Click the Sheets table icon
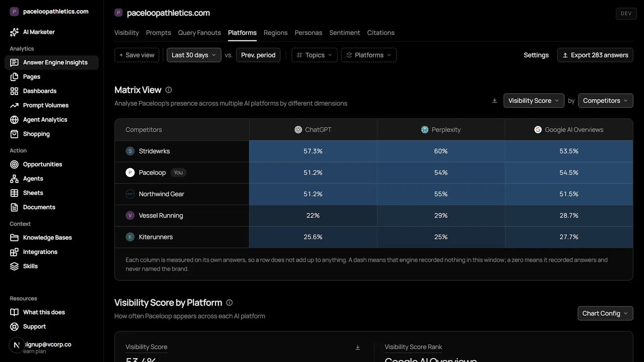The image size is (644, 362). (14, 193)
